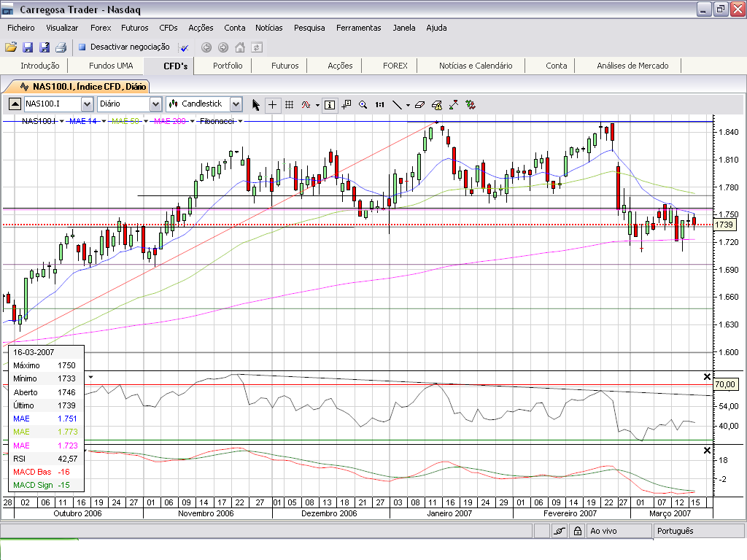Viewport: 747px width, 560px height.
Task: Open the Pesquisa menu
Action: [309, 28]
